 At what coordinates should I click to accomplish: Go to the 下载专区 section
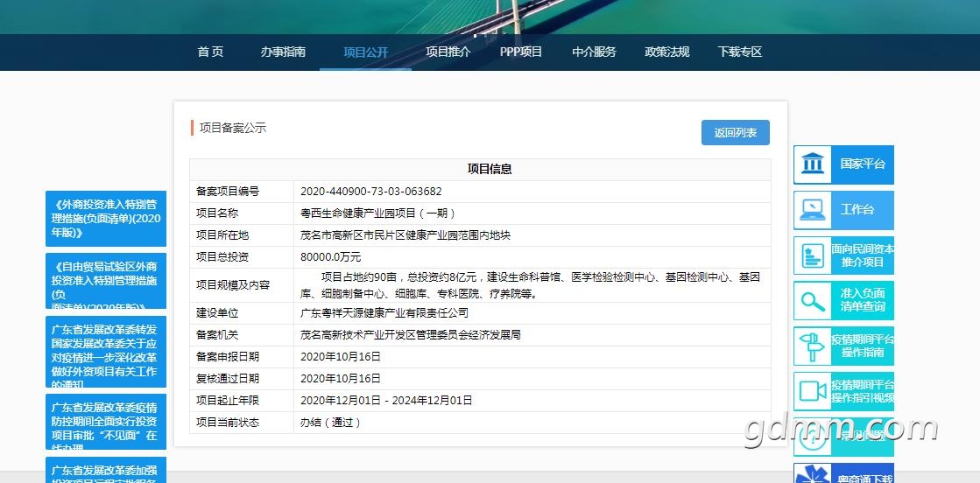[740, 52]
